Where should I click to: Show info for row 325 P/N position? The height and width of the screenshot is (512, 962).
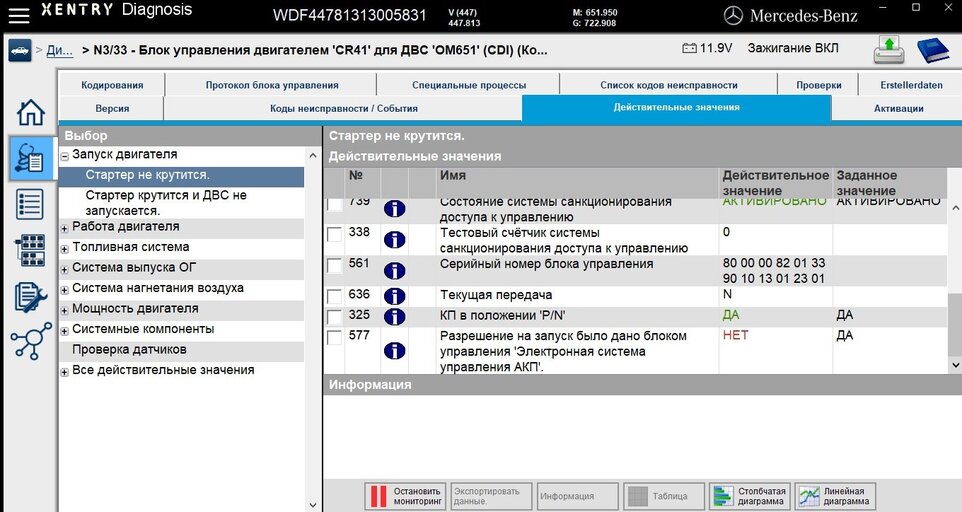pos(394,316)
